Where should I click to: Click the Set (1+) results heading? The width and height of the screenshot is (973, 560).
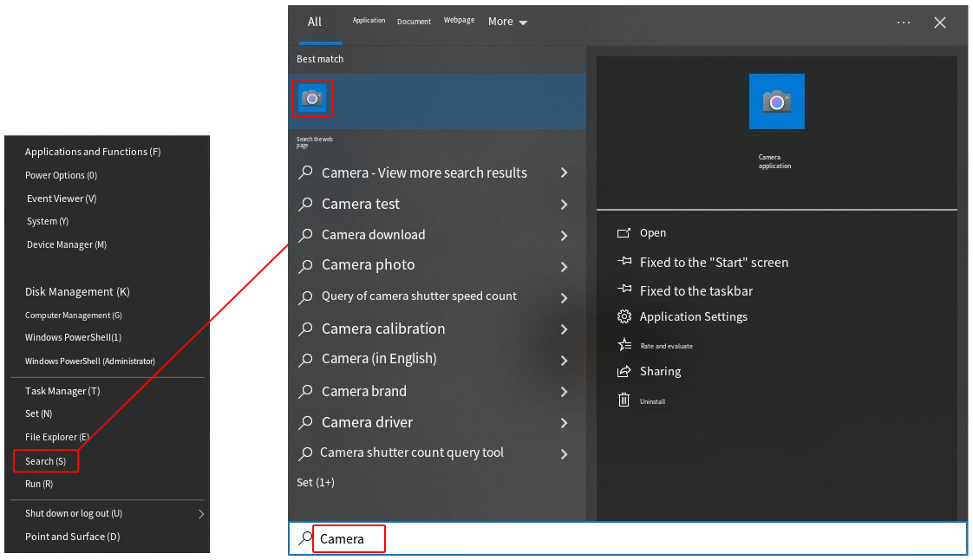[x=316, y=483]
